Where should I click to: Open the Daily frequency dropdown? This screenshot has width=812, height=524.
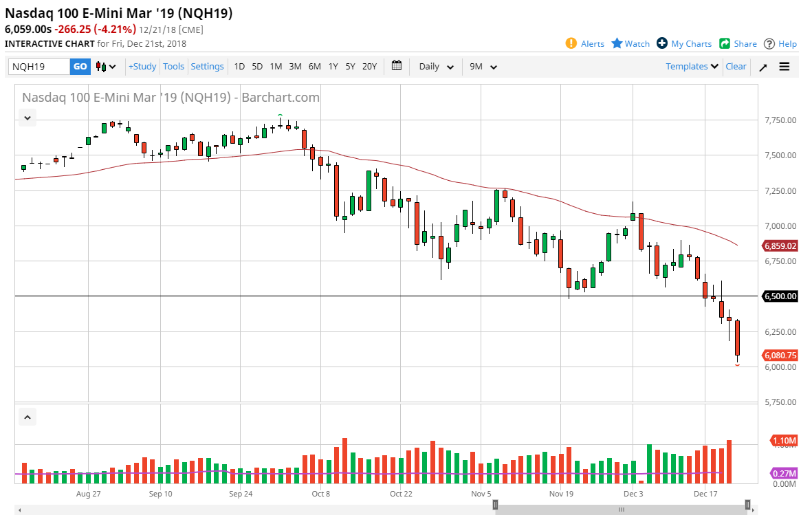coord(435,66)
